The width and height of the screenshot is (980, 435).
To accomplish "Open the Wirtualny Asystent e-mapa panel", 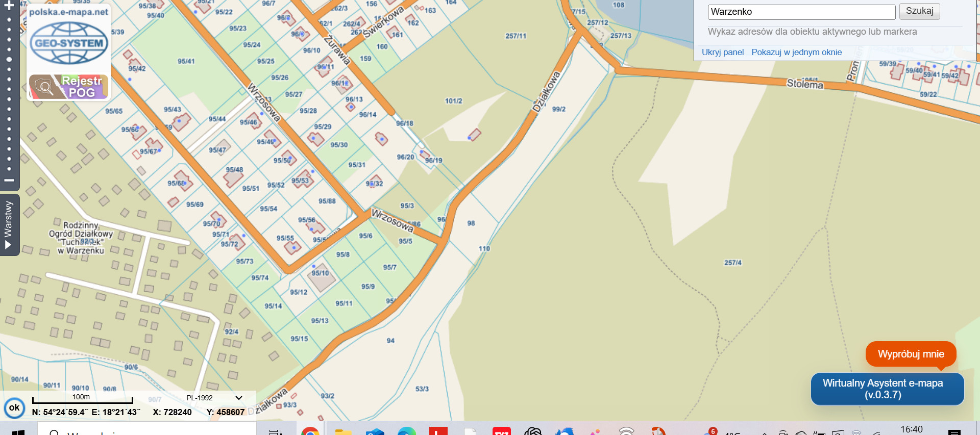I will 887,389.
